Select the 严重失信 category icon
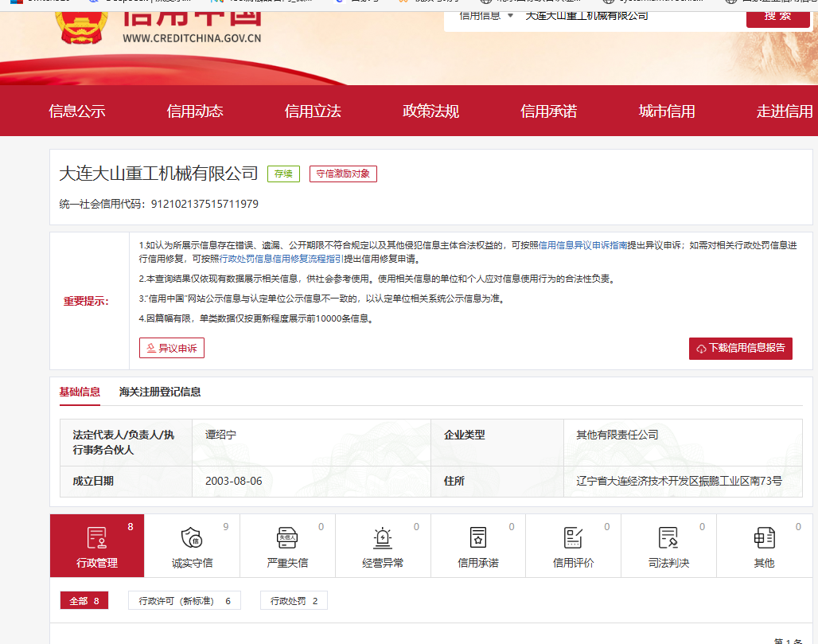 [287, 537]
